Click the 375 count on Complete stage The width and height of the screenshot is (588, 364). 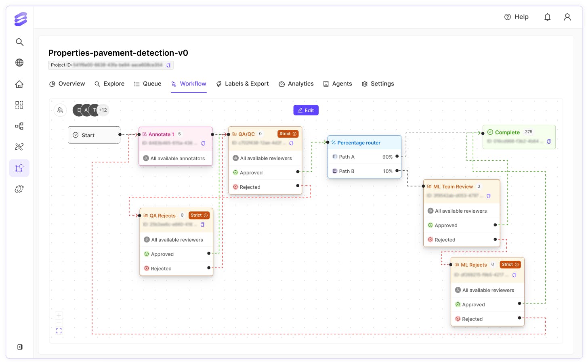tap(529, 132)
